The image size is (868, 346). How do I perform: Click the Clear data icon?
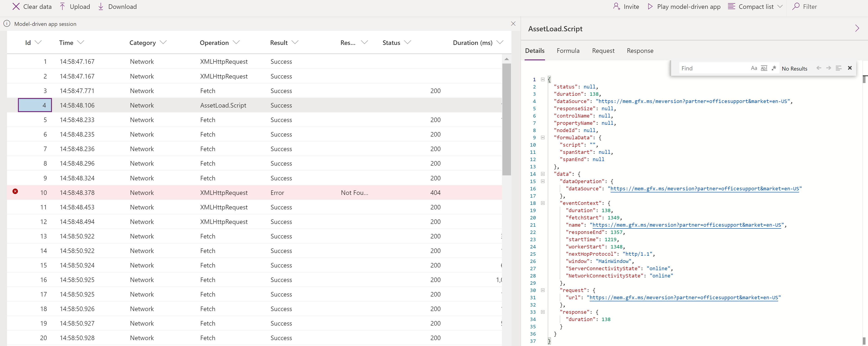click(x=15, y=6)
